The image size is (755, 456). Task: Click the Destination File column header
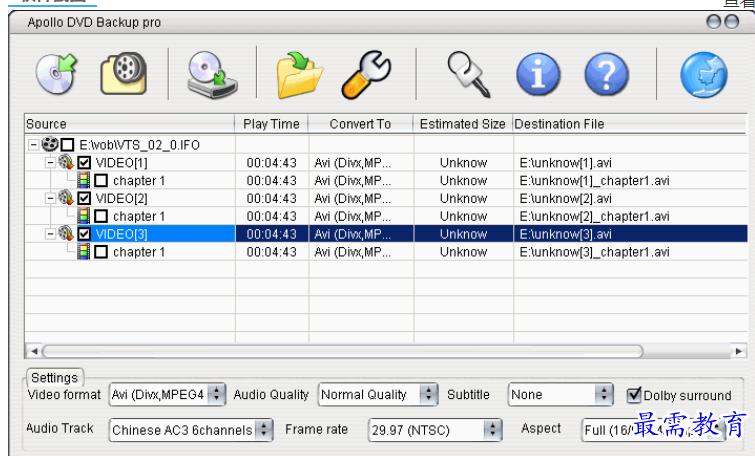(x=630, y=124)
